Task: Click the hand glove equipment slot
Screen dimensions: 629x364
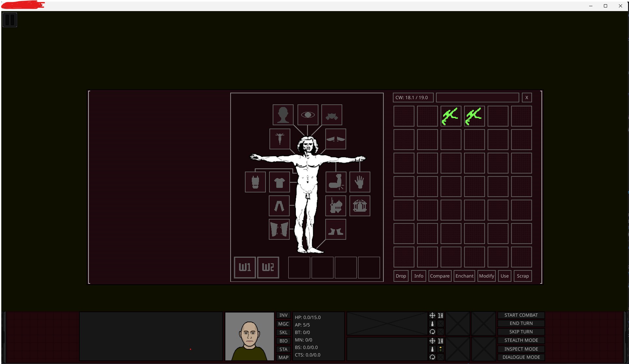Action: (360, 182)
